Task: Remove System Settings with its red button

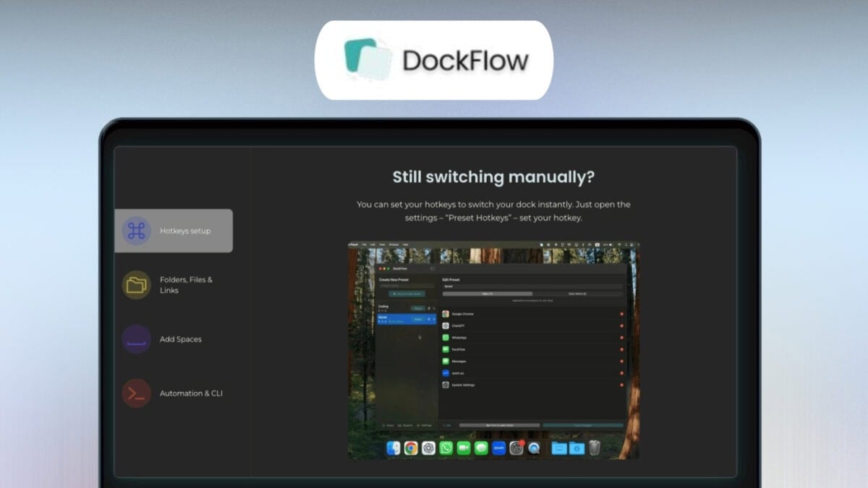Action: click(x=622, y=385)
